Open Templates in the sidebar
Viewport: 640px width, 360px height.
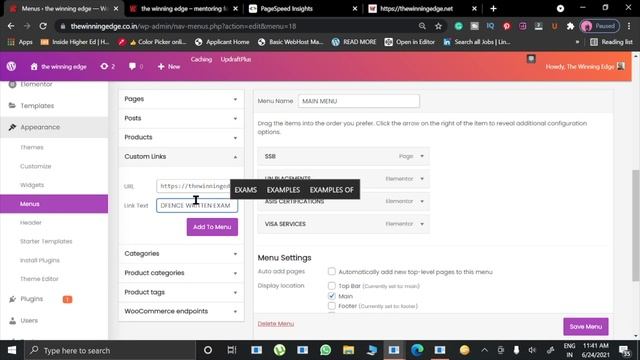(37, 106)
